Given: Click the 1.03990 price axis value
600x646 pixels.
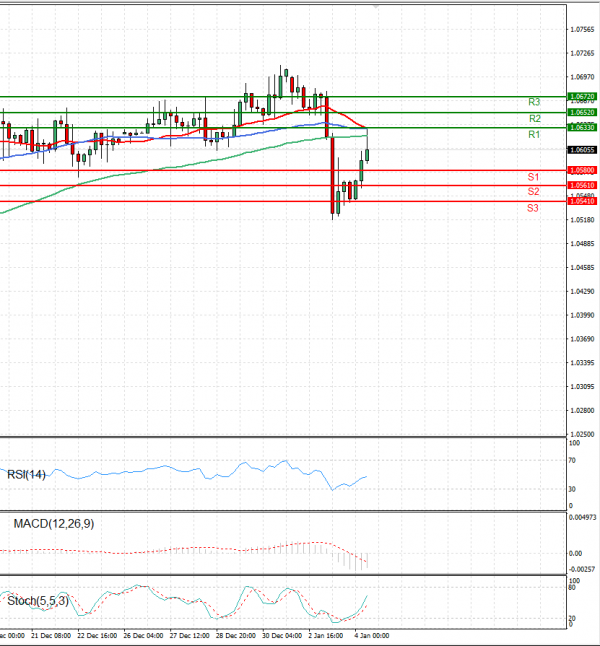Looking at the screenshot, I should [582, 315].
